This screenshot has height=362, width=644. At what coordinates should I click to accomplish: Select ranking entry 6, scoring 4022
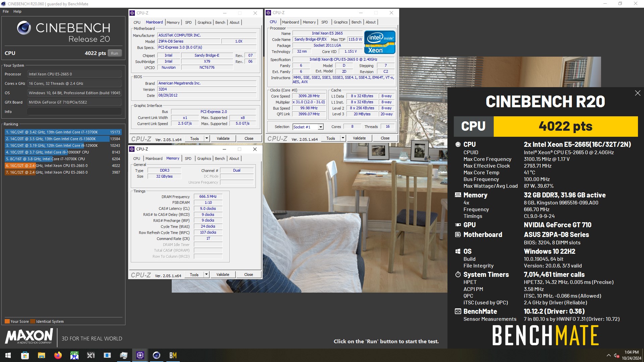[63, 166]
